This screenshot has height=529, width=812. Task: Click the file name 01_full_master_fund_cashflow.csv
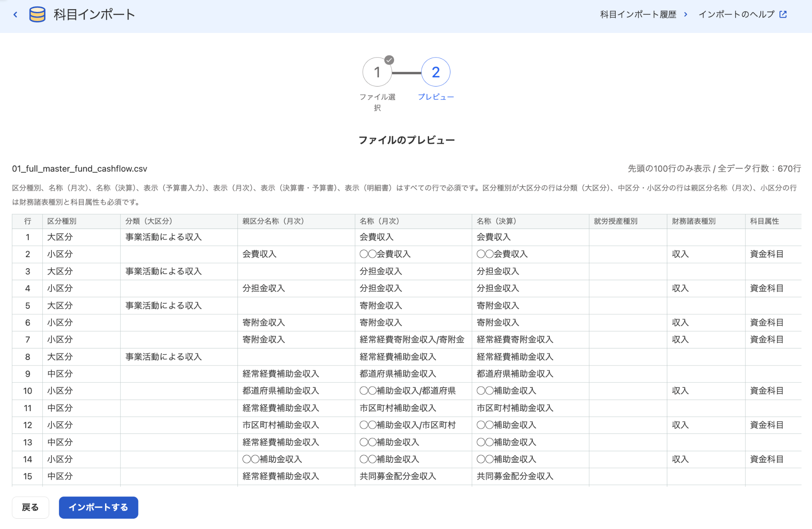[79, 169]
